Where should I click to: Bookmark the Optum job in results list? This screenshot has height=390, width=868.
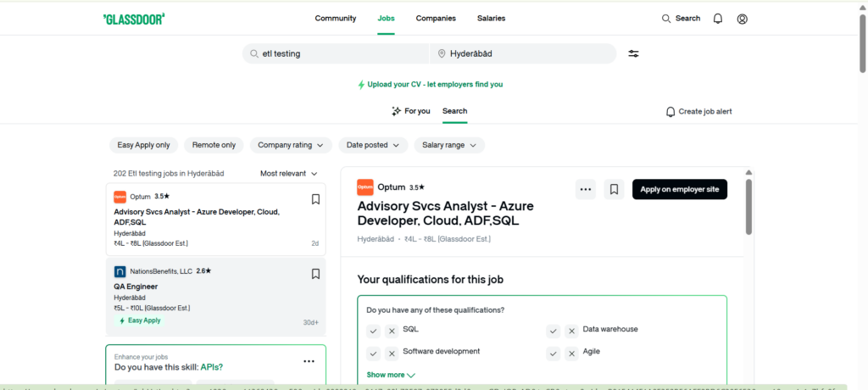pyautogui.click(x=315, y=199)
